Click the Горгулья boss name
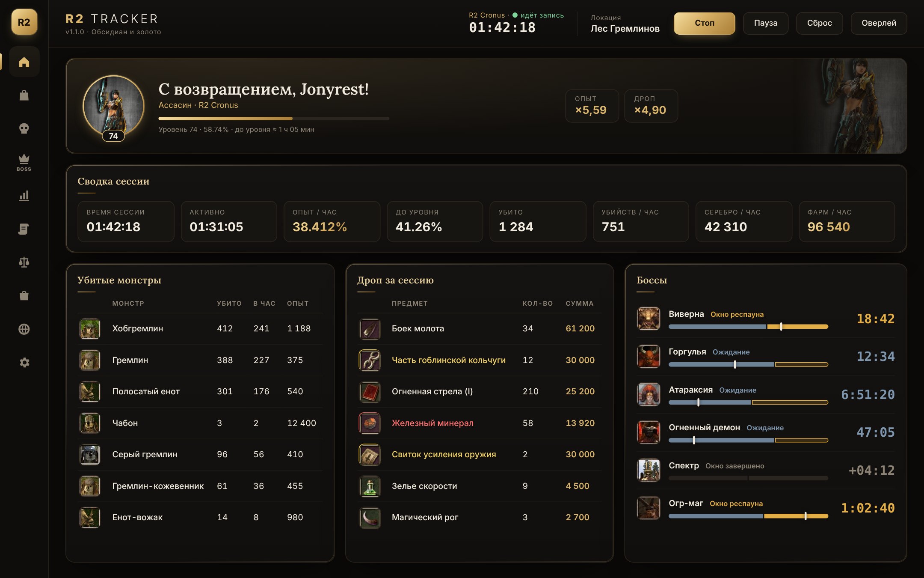Viewport: 924px width, 578px height. (687, 352)
